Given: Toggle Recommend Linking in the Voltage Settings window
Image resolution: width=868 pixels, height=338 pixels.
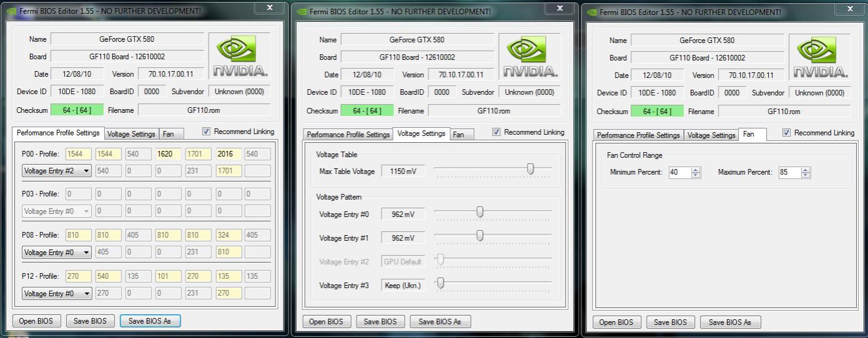Looking at the screenshot, I should tap(497, 132).
